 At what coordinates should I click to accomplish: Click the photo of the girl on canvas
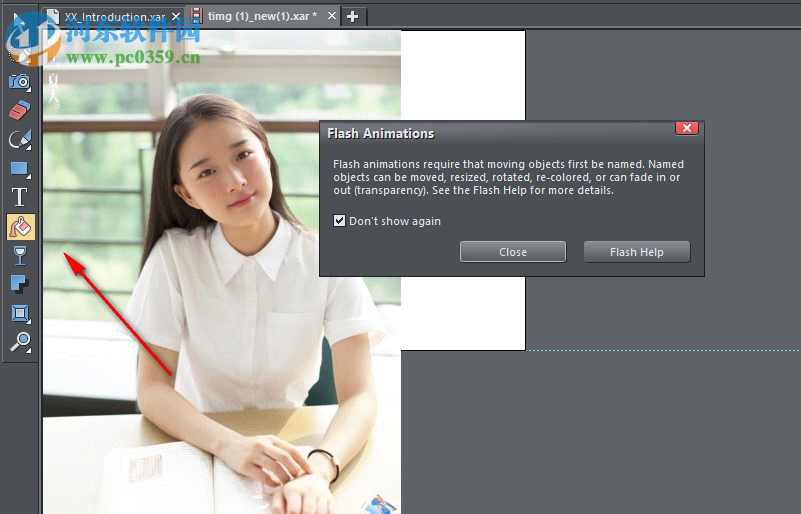pos(222,272)
